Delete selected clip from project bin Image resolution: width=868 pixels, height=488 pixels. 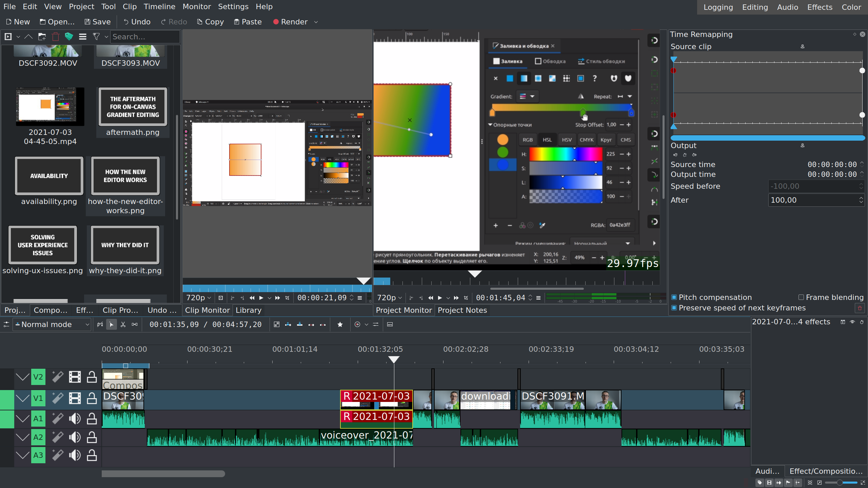click(56, 37)
